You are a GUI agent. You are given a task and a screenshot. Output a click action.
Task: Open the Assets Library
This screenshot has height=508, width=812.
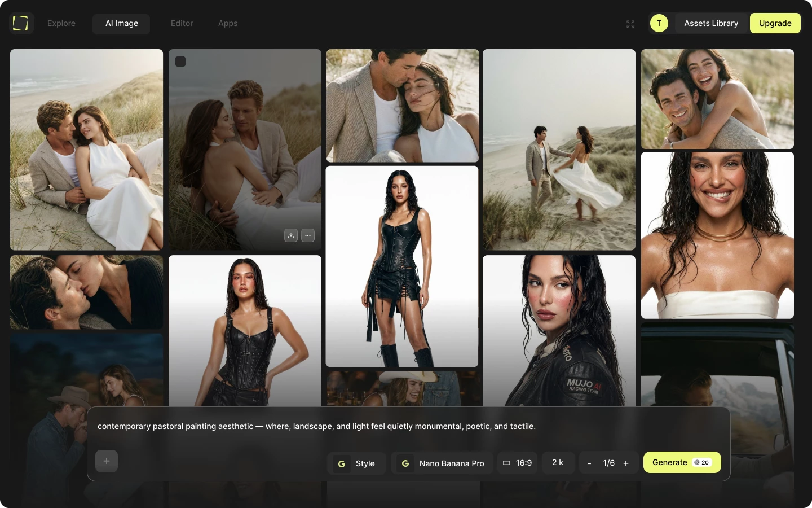(711, 23)
